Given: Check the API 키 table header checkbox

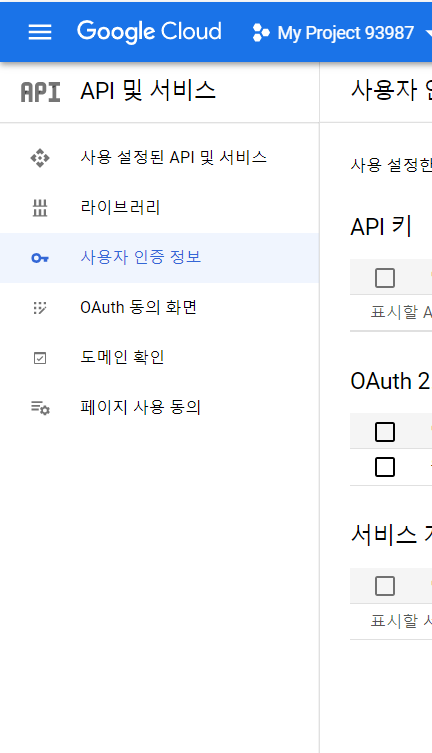Looking at the screenshot, I should click(385, 278).
